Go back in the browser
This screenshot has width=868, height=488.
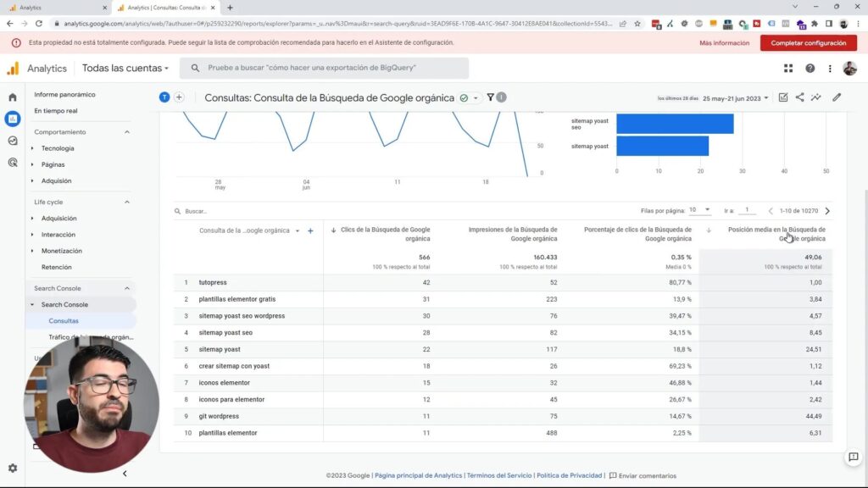pyautogui.click(x=9, y=23)
